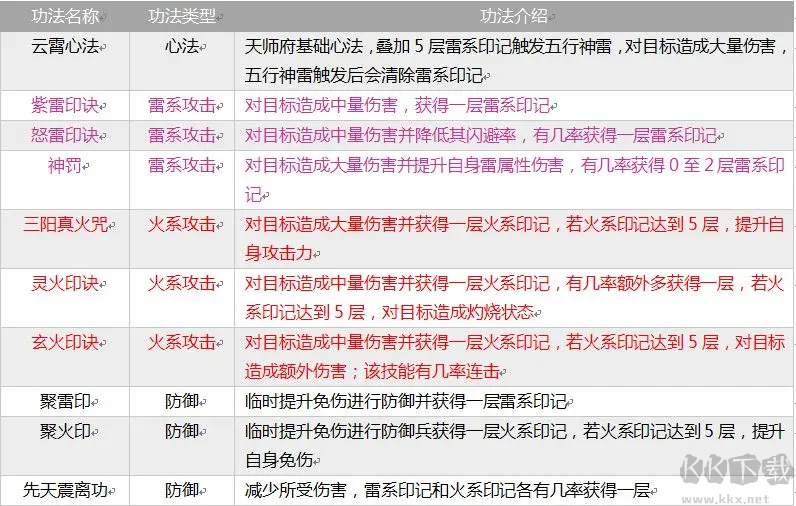The image size is (796, 506).
Task: Select the 灼烧状态 description cell
Action: coord(514,298)
